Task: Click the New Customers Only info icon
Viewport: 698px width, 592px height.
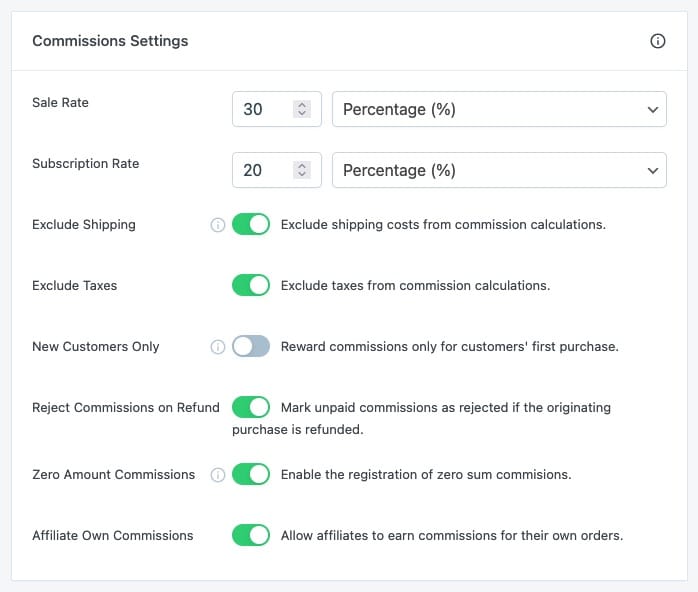Action: tap(218, 347)
